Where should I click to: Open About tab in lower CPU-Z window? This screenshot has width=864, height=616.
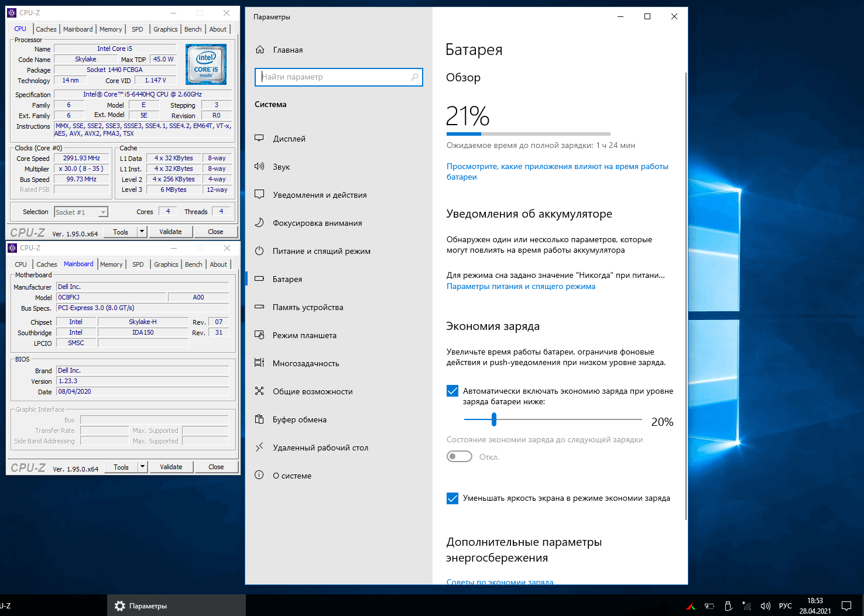[x=218, y=264]
